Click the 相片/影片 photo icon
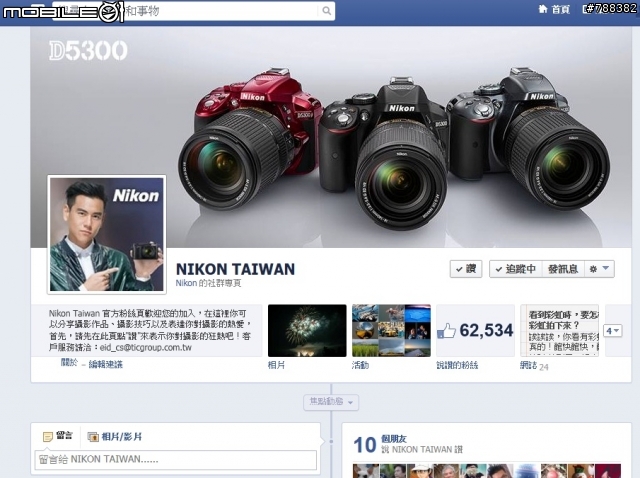The width and height of the screenshot is (640, 478). coord(93,437)
